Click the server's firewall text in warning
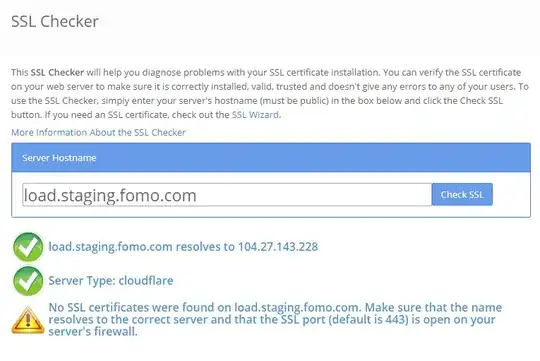Viewport: 540px width, 361px height. click(93, 332)
